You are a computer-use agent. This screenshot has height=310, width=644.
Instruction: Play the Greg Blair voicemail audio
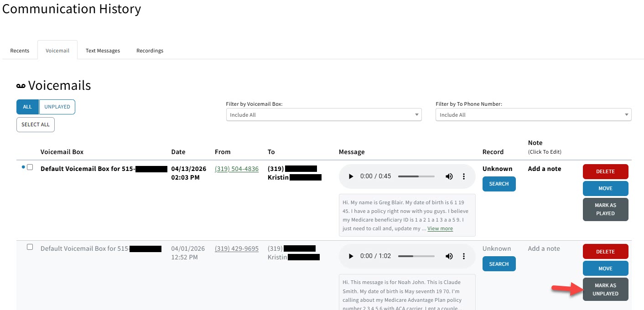tap(351, 176)
